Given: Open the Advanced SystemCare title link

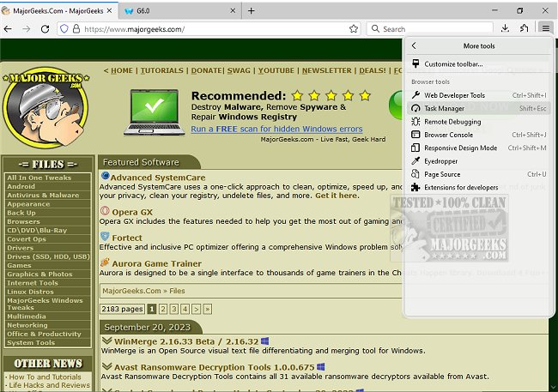Looking at the screenshot, I should point(158,178).
